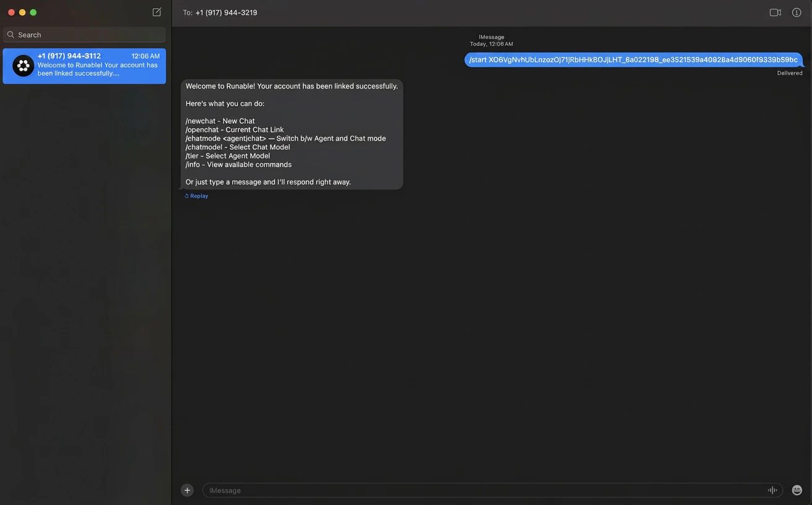812x505 pixels.
Task: Click the /tier - Select Agent Model line
Action: [228, 156]
